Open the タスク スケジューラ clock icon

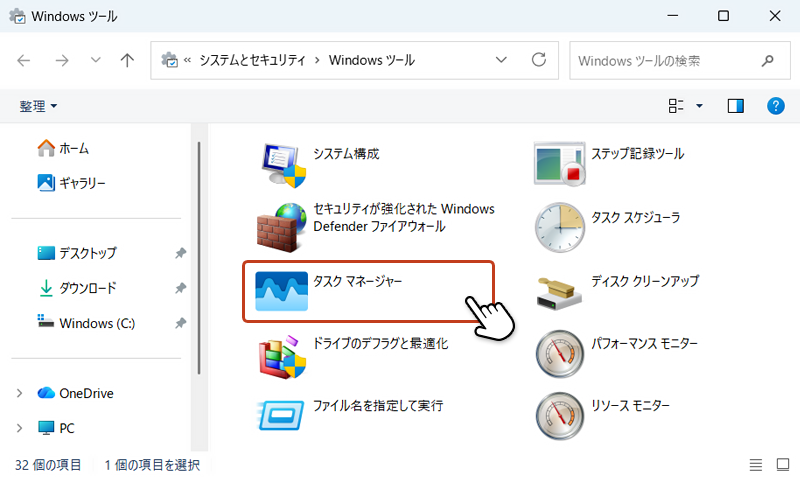coord(560,228)
